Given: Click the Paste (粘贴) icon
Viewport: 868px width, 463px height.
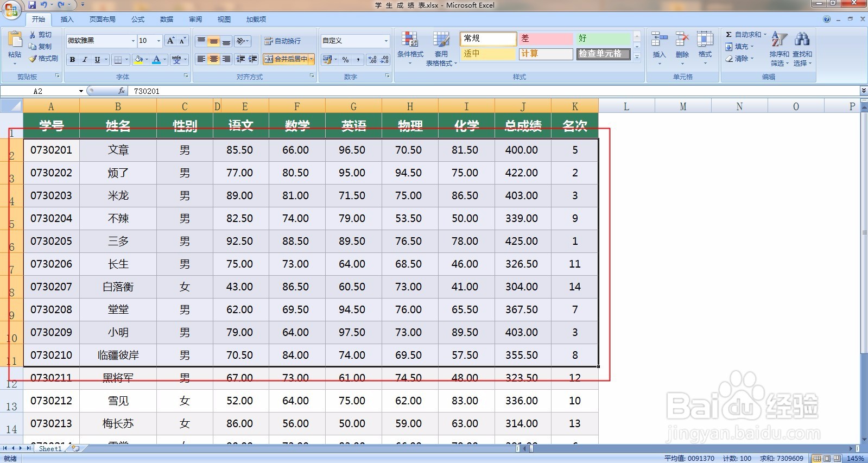Looking at the screenshot, I should click(15, 40).
